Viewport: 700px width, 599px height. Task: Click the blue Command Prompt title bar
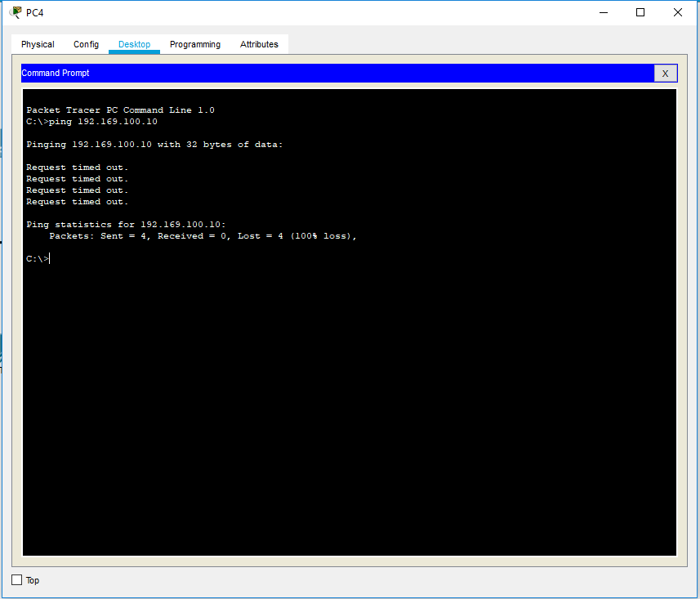point(327,74)
